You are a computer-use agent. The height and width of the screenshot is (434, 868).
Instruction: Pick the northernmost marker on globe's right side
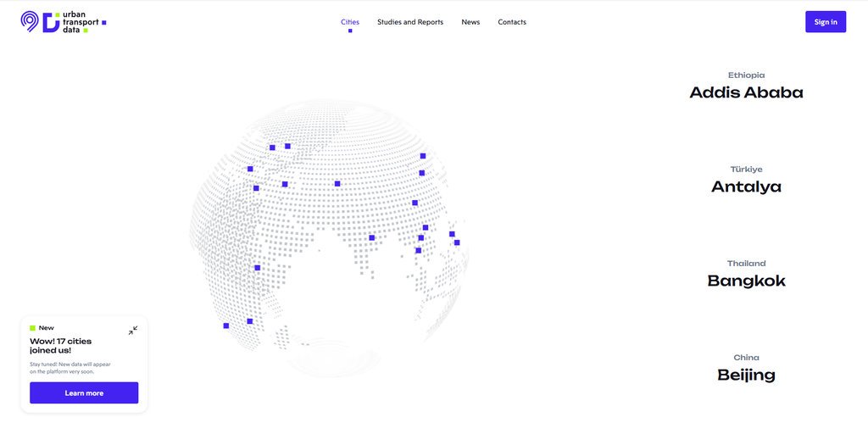pyautogui.click(x=423, y=156)
